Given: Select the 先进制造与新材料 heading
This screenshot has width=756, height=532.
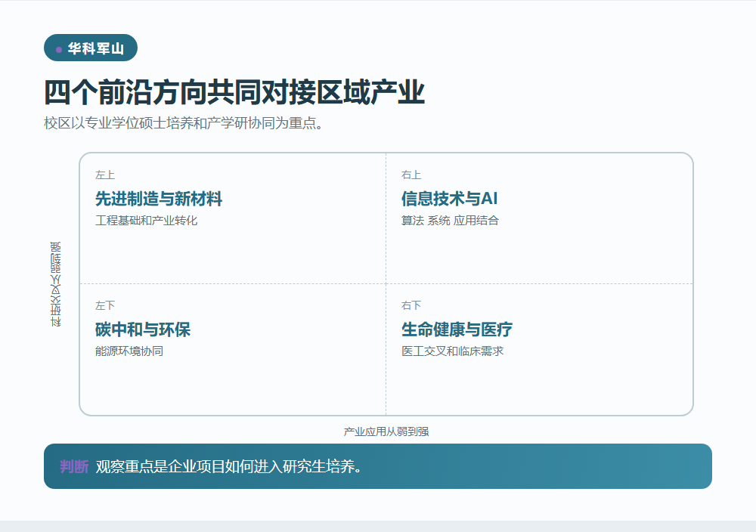Looking at the screenshot, I should 159,199.
